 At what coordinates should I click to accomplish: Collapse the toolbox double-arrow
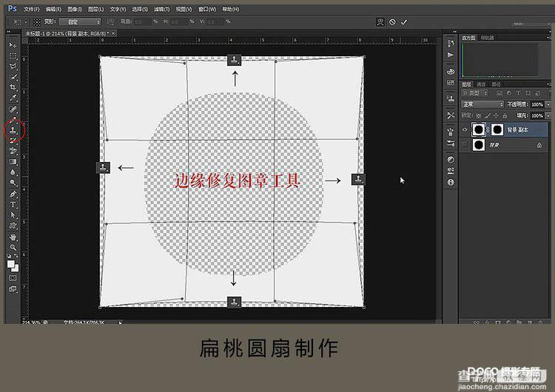[9, 32]
